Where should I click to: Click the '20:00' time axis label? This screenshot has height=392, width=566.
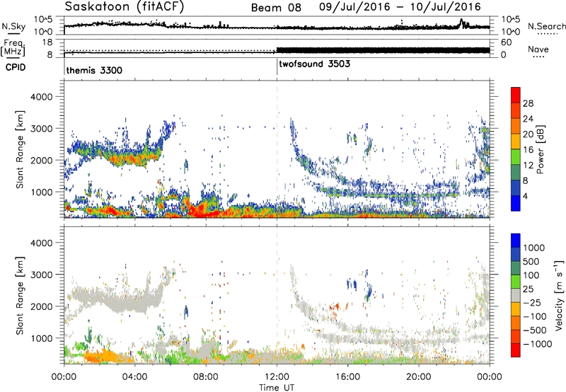coord(418,377)
